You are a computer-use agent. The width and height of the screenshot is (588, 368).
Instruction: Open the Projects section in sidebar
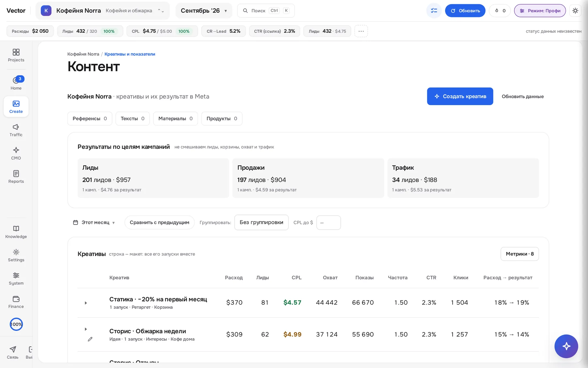click(x=16, y=55)
